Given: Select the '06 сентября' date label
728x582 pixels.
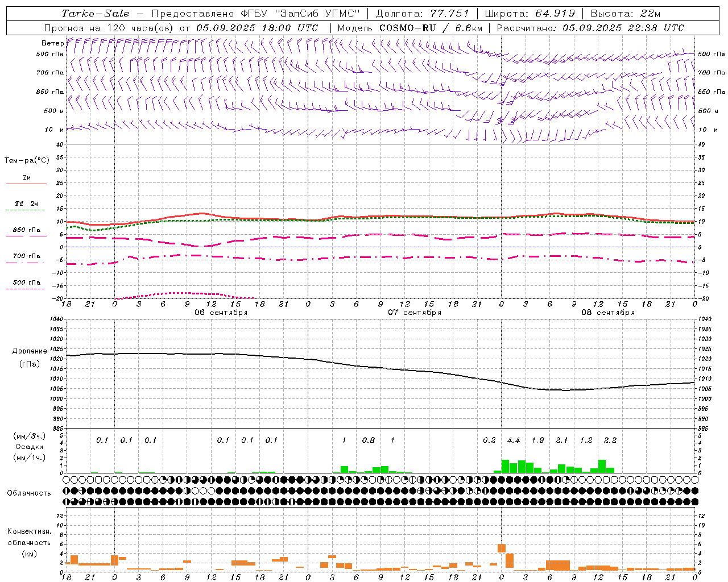Looking at the screenshot, I should (221, 313).
